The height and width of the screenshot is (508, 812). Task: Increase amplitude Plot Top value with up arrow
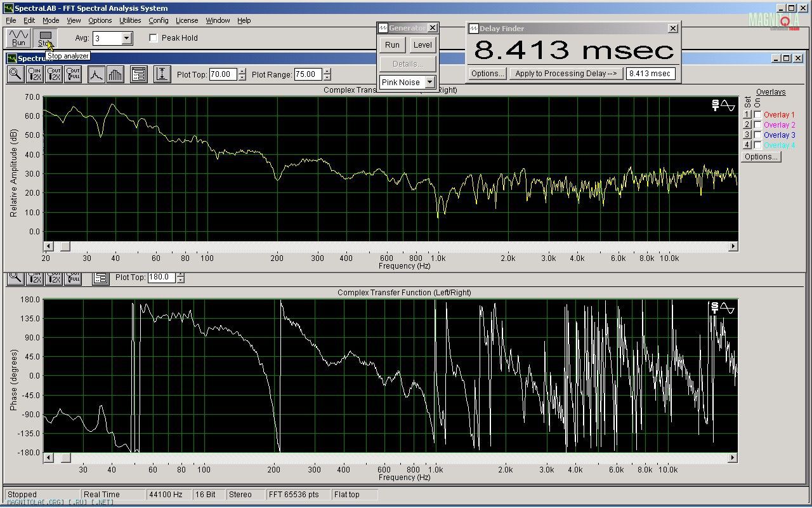coord(242,71)
